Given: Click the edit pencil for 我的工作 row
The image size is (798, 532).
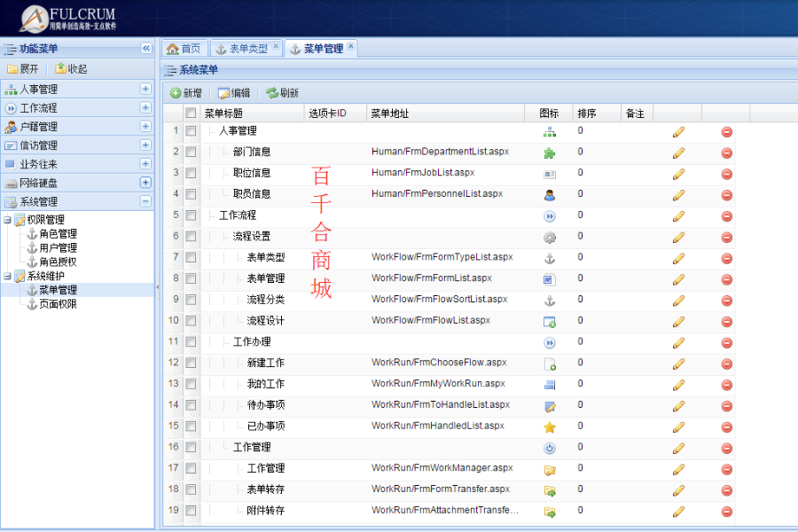Looking at the screenshot, I should tap(678, 385).
